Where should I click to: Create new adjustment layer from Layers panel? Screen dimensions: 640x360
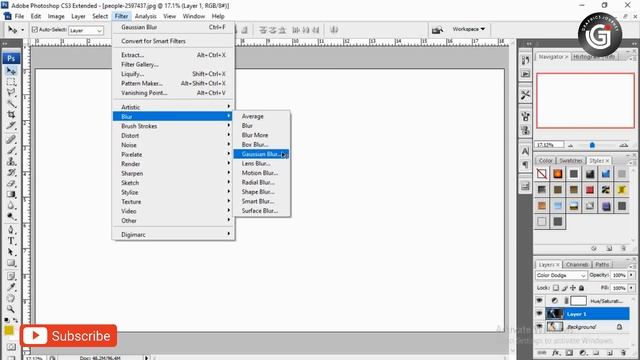[583, 353]
